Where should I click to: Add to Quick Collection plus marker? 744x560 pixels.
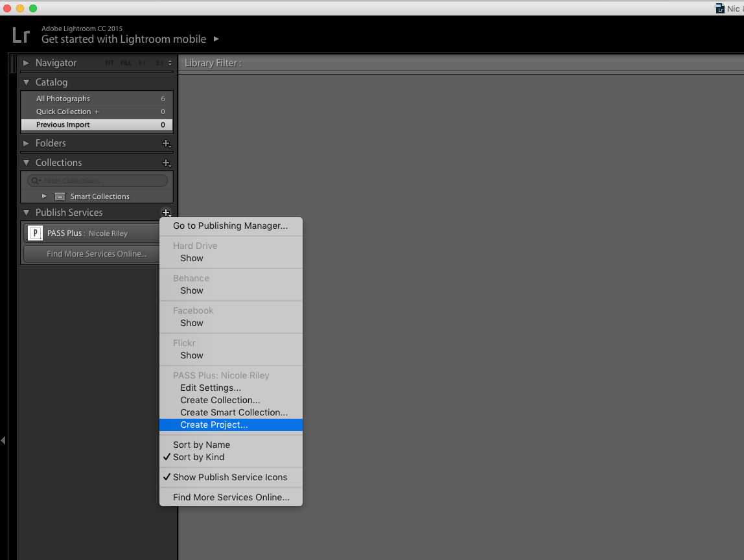point(97,112)
